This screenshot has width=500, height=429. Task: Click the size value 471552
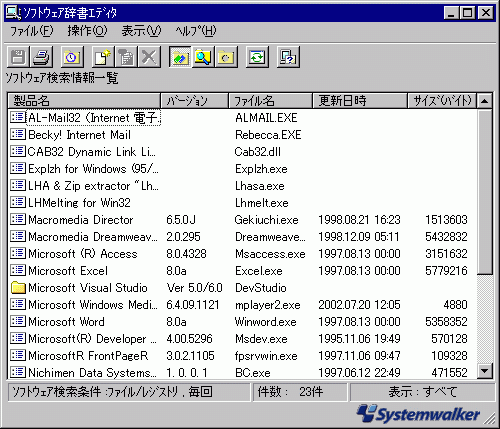tap(449, 373)
